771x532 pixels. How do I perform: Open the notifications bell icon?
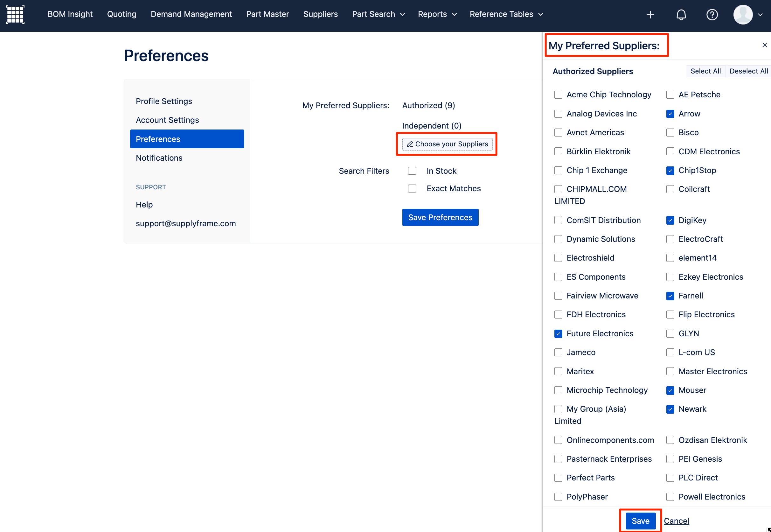(x=681, y=15)
